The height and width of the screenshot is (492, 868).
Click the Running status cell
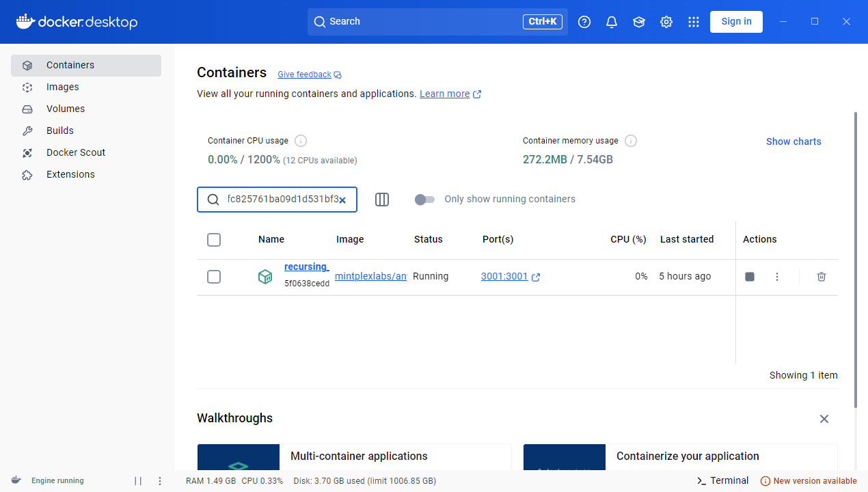click(x=431, y=277)
